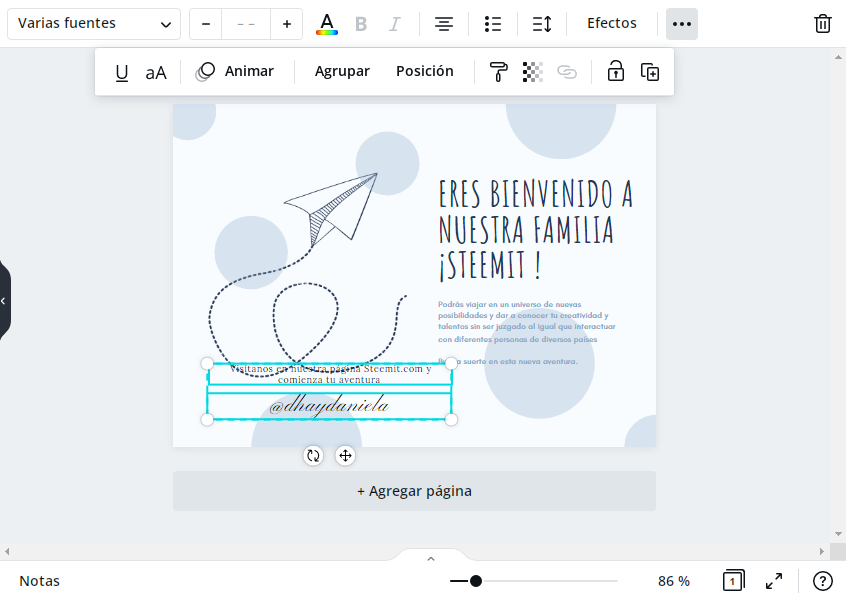Click the zoom slider handle

click(x=475, y=581)
